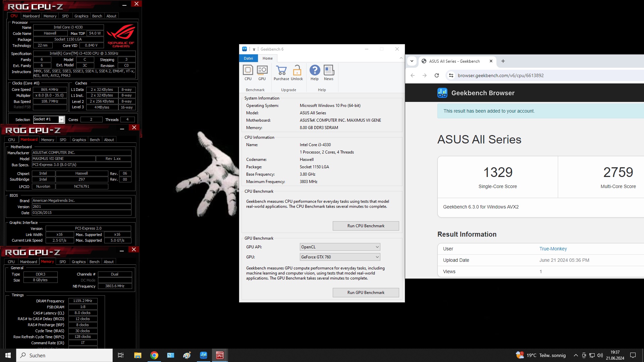The height and width of the screenshot is (362, 644).
Task: Open the Help icon in Geekbench ribbon
Action: [315, 73]
